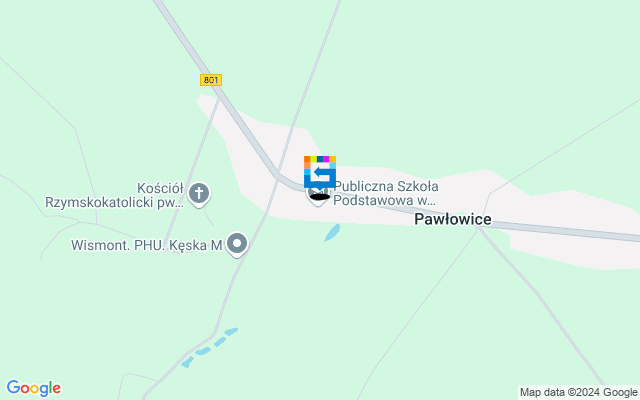The width and height of the screenshot is (640, 400).
Task: Click the church cross pin icon
Action: point(199,193)
